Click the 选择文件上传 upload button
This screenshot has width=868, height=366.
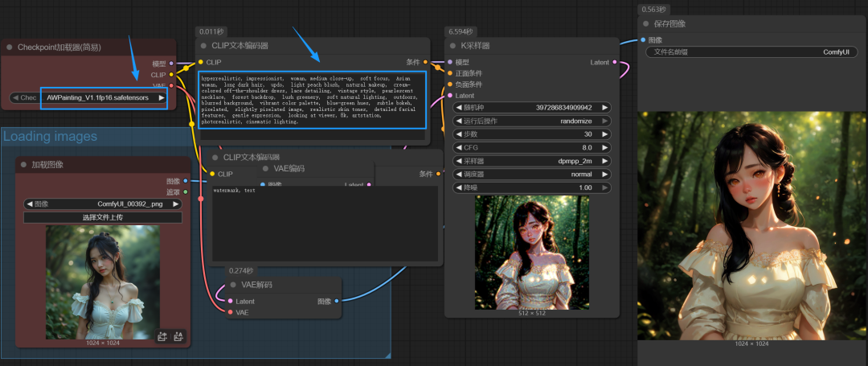tap(103, 218)
